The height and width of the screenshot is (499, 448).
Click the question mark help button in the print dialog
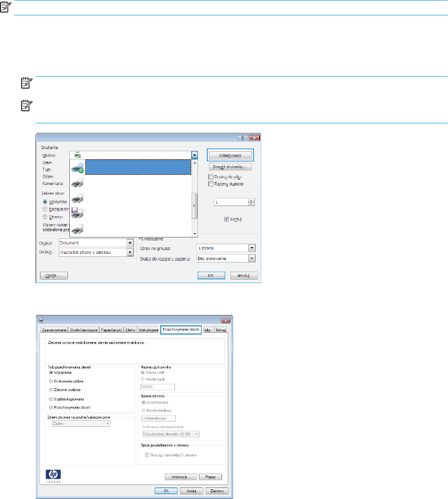[240, 138]
